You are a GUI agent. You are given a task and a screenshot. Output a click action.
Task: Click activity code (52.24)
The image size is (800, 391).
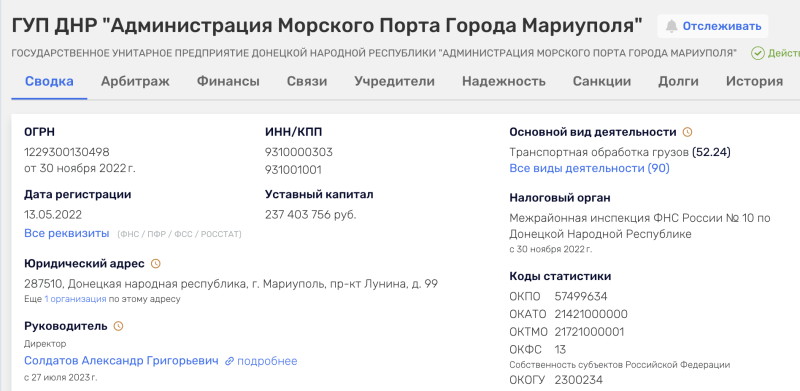(x=711, y=152)
